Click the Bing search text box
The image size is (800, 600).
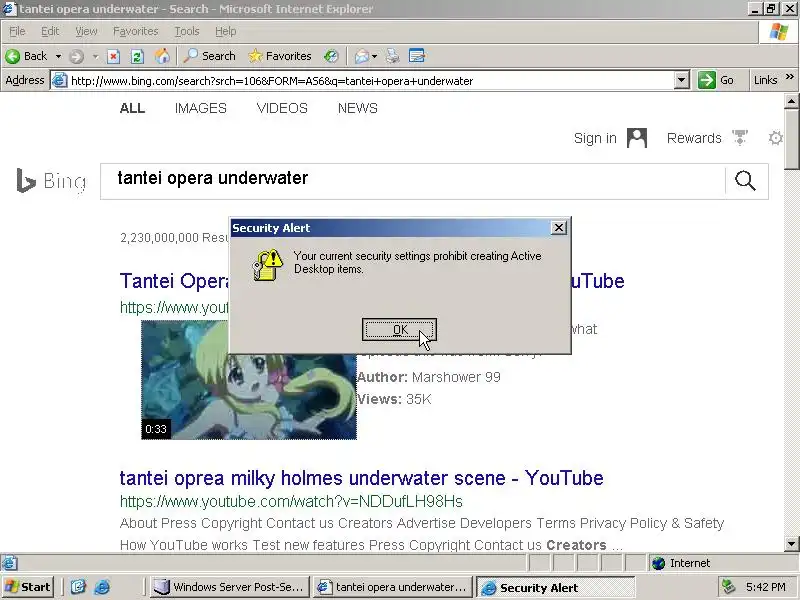[412, 181]
